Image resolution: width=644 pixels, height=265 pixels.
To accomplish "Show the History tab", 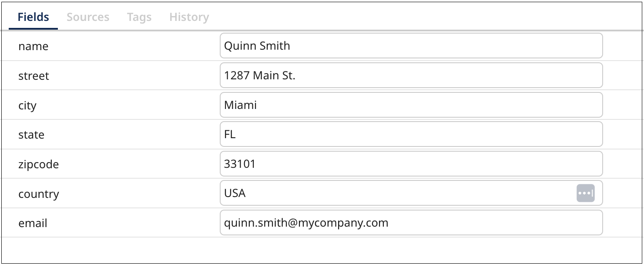I will pyautogui.click(x=189, y=17).
